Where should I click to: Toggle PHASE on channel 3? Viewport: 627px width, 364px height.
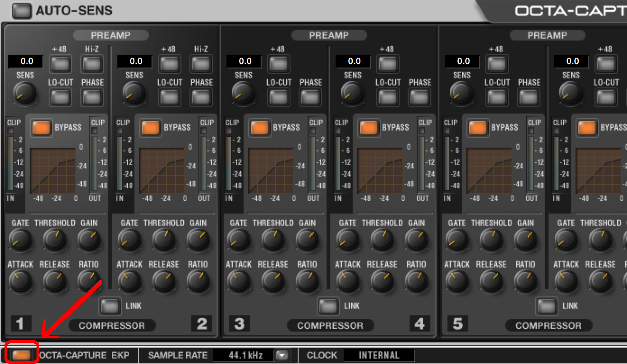click(x=310, y=97)
